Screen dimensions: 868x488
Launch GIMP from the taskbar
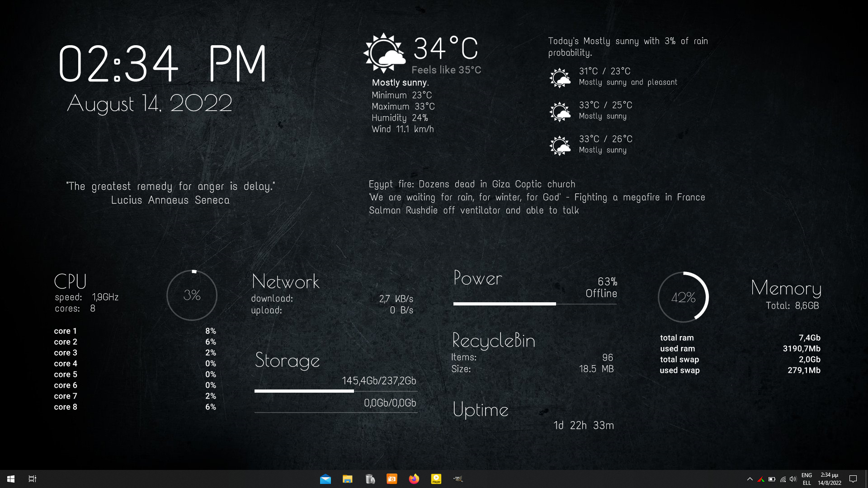coord(458,479)
